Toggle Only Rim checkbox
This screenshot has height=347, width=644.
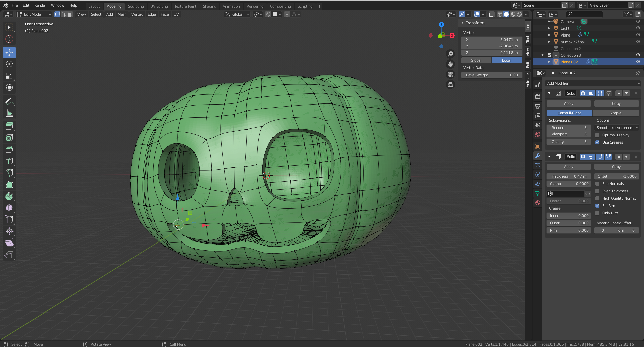(x=597, y=213)
